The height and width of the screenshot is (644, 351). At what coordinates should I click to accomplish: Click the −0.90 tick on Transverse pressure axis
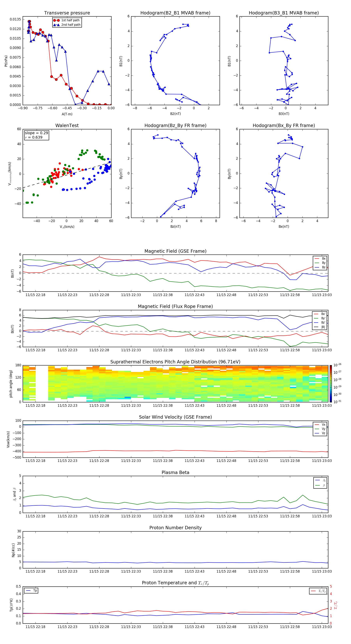point(23,108)
